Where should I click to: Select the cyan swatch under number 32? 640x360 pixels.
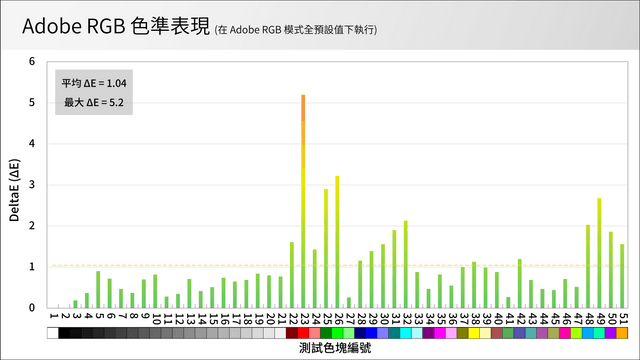[x=406, y=333]
